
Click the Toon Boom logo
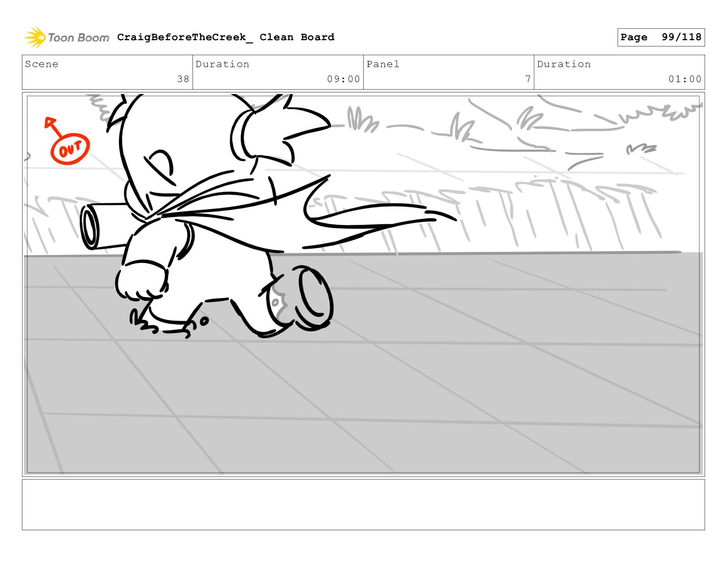tap(66, 38)
